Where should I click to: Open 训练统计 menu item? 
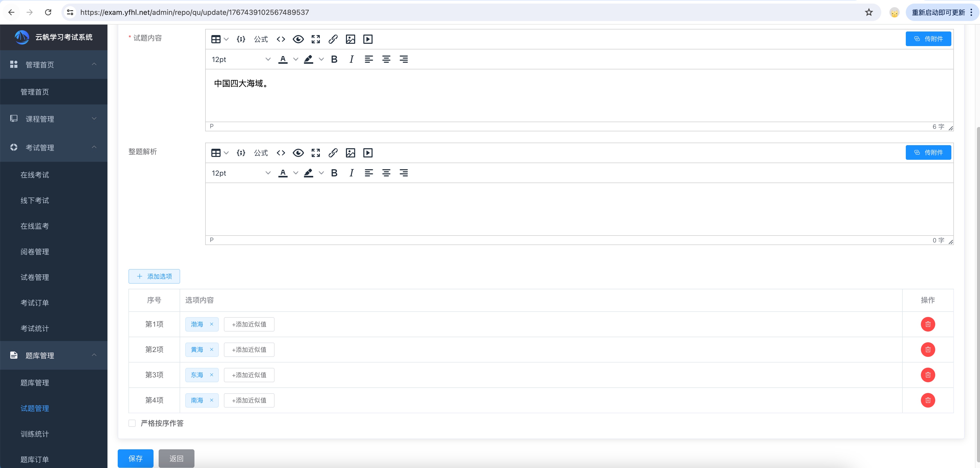54,434
